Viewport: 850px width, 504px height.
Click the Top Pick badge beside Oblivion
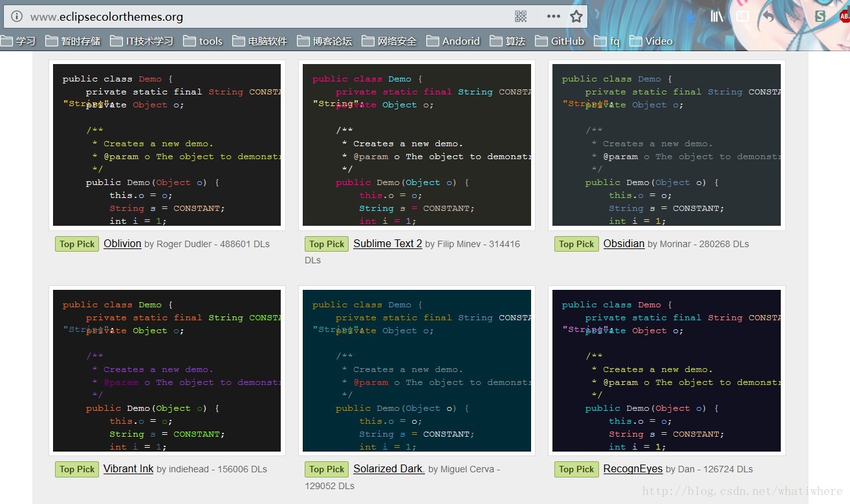(77, 244)
